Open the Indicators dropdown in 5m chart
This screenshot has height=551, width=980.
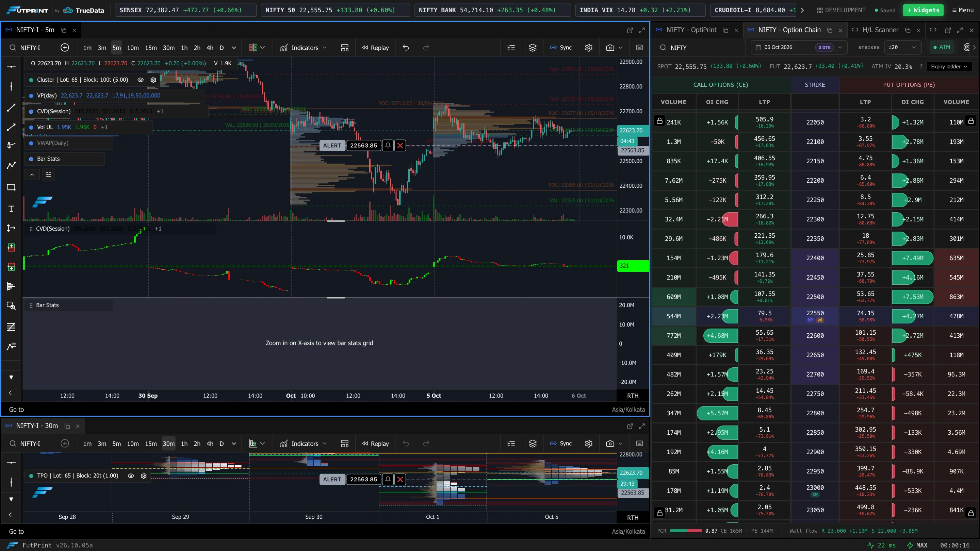pos(303,48)
